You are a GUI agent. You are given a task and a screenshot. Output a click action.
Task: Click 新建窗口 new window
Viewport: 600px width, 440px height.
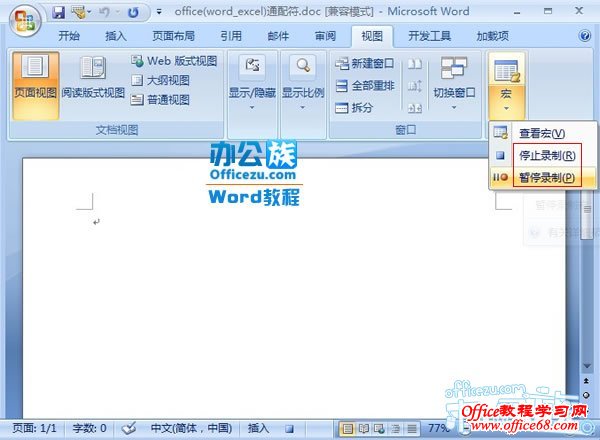coord(365,63)
